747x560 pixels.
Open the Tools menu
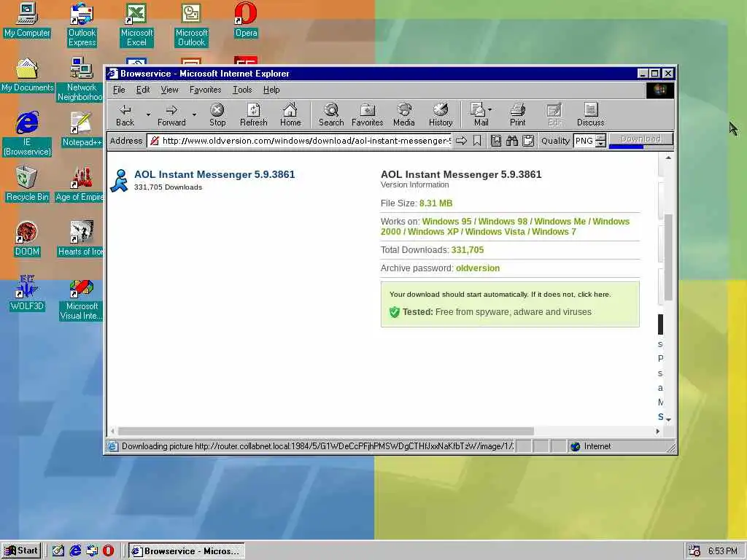(x=242, y=90)
